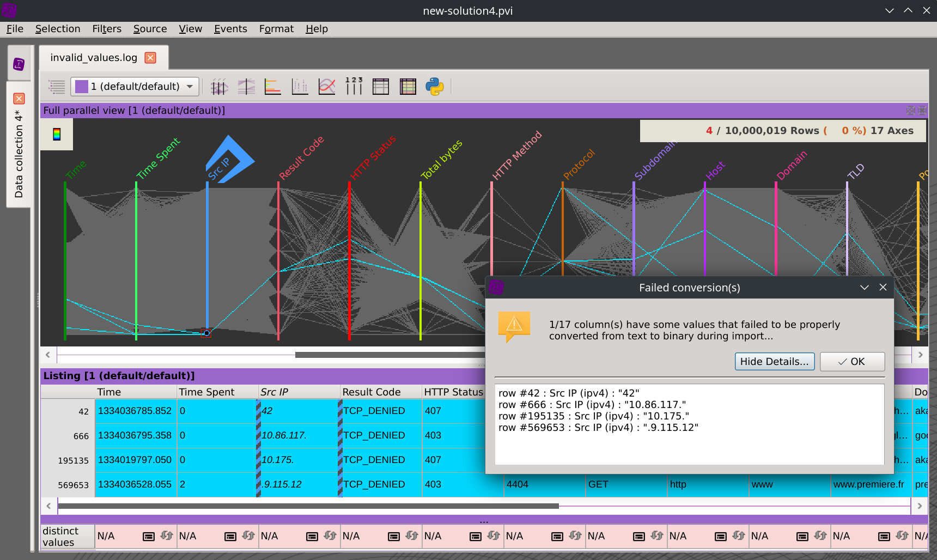Screen dimensions: 937x560
Task: Open the Events menu
Action: (230, 29)
